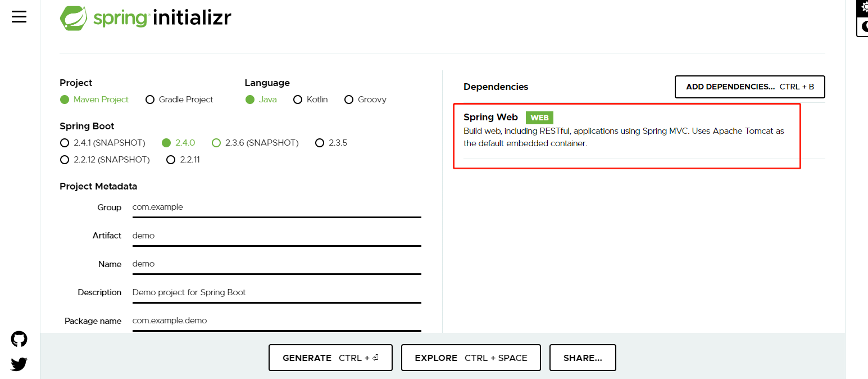The height and width of the screenshot is (379, 868).
Task: Open the hamburger navigation menu
Action: coord(19,16)
